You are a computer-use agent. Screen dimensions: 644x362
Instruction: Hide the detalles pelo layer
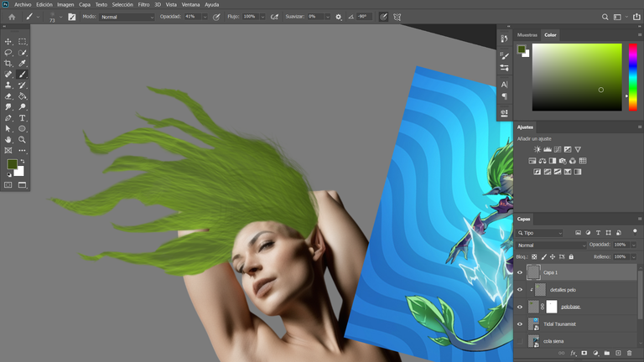click(520, 290)
